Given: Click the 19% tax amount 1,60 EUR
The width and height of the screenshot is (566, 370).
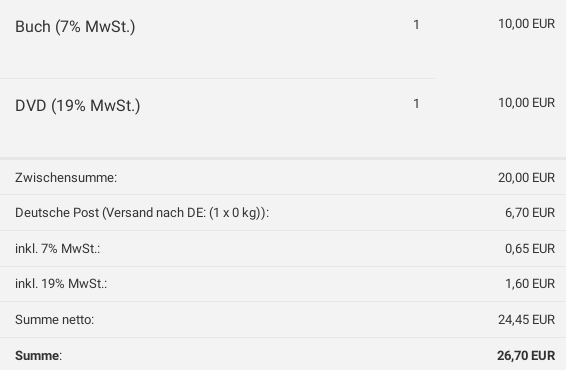Looking at the screenshot, I should click(x=530, y=283).
